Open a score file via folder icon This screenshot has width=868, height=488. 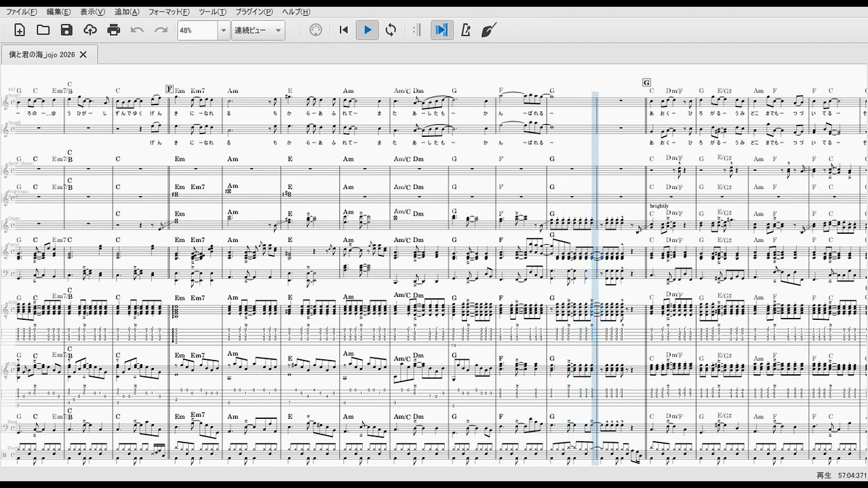click(x=43, y=30)
